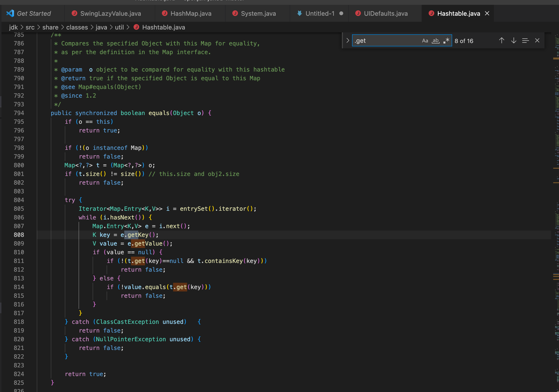Toggle Use Regular Expression option
Screen dimensions: 559x392
(446, 41)
